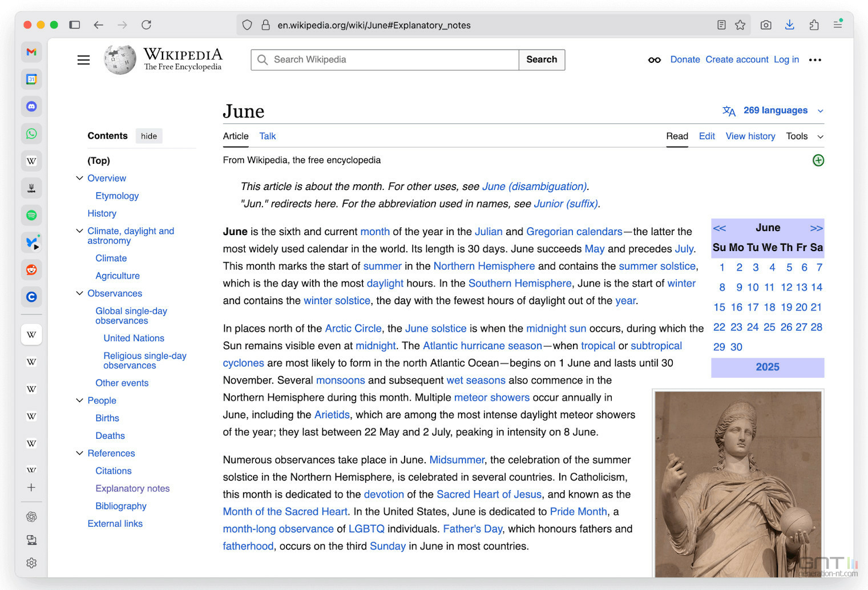The image size is (868, 590).
Task: Bookmark this page with the star icon
Action: pyautogui.click(x=740, y=25)
